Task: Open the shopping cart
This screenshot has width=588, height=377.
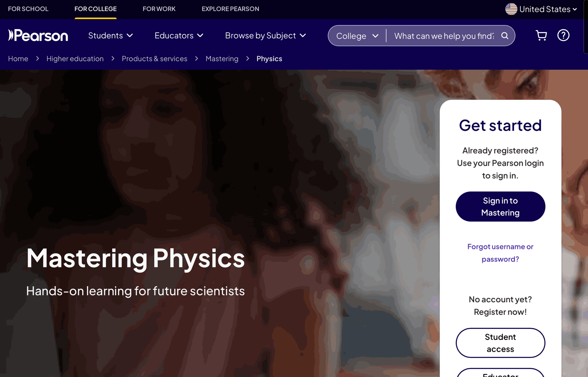Action: click(541, 35)
